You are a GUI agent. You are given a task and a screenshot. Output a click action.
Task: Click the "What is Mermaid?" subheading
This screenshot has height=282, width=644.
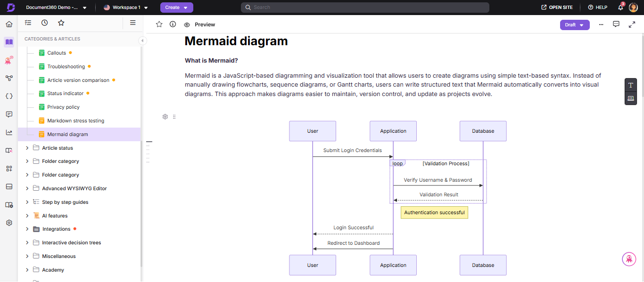click(x=211, y=61)
